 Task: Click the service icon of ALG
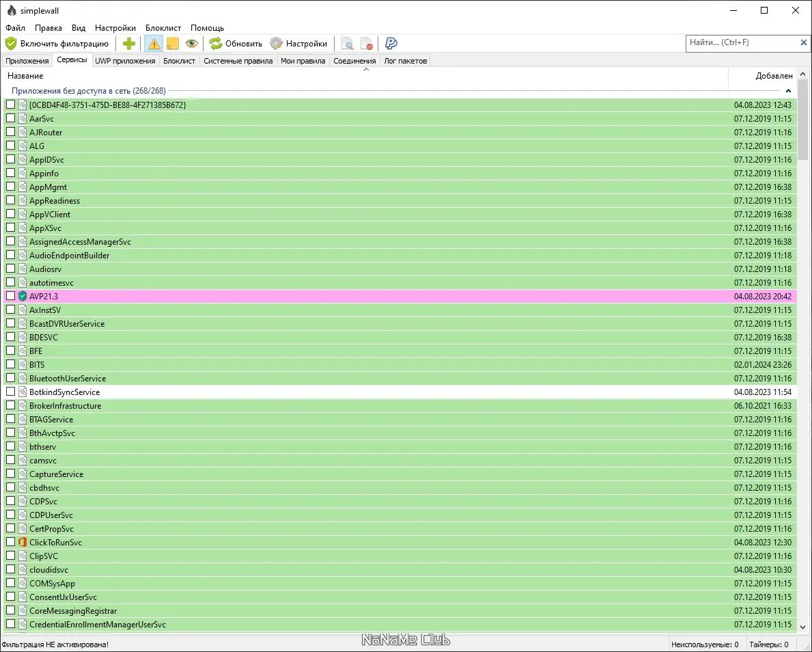pos(23,146)
